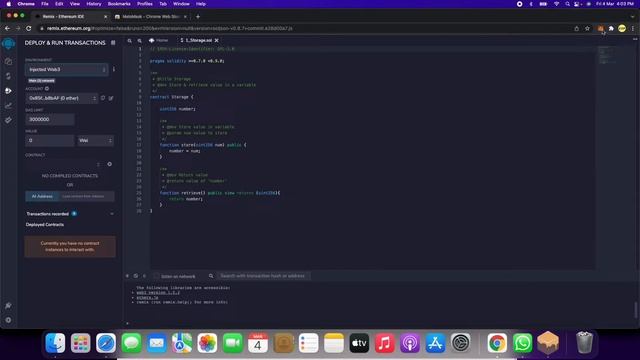Bookmark this page with the star icon
This screenshot has width=640, height=360.
(587, 29)
